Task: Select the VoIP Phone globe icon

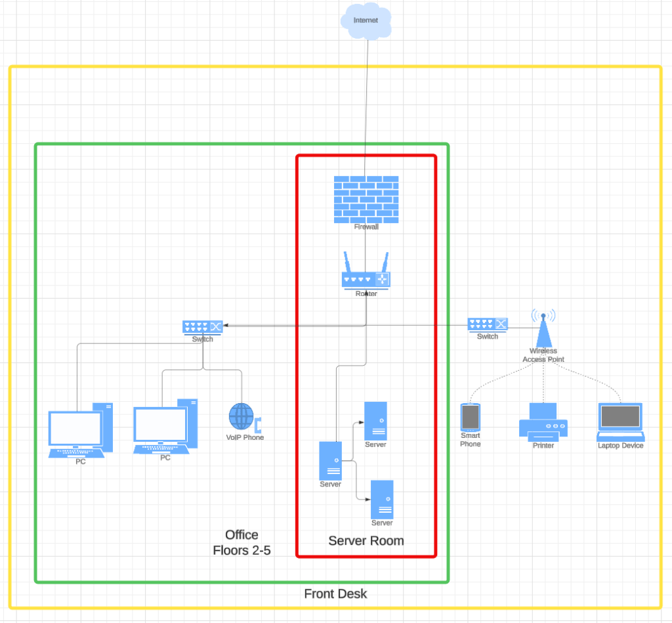Action: (x=241, y=416)
